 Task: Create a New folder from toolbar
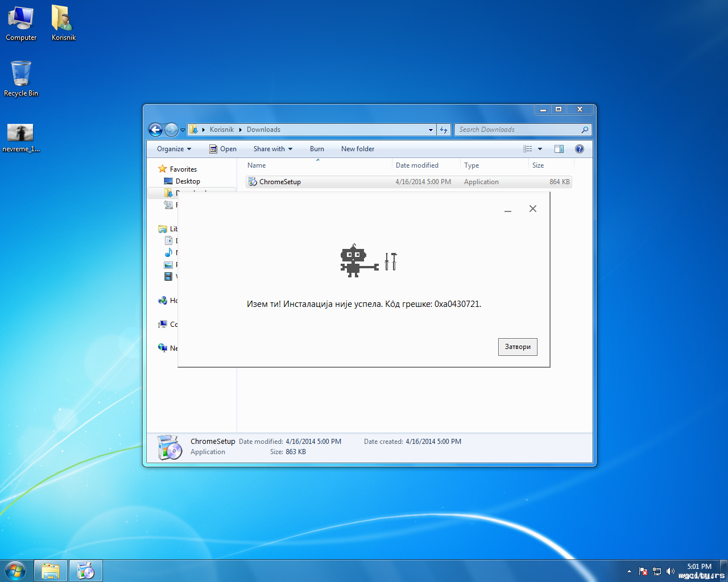coord(358,149)
